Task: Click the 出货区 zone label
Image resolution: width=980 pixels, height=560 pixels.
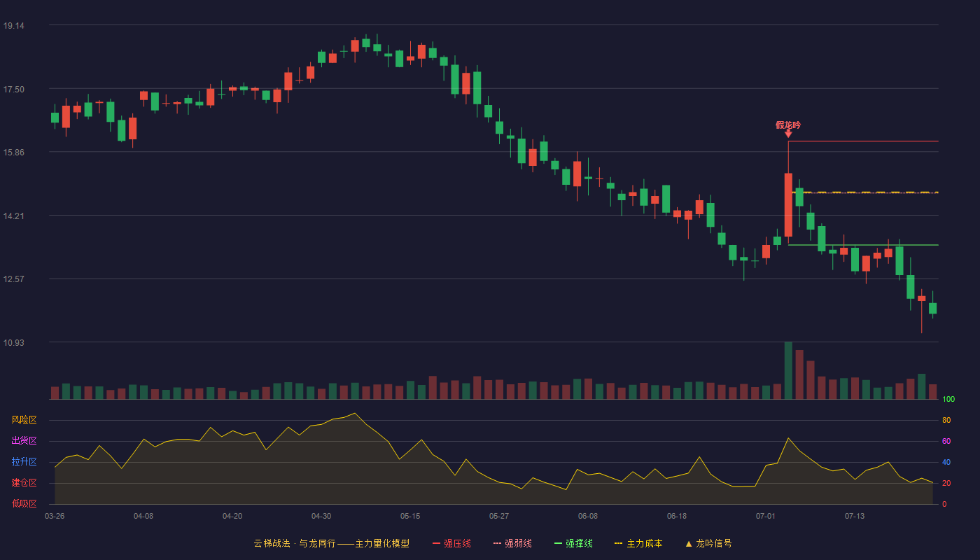Action: point(24,441)
